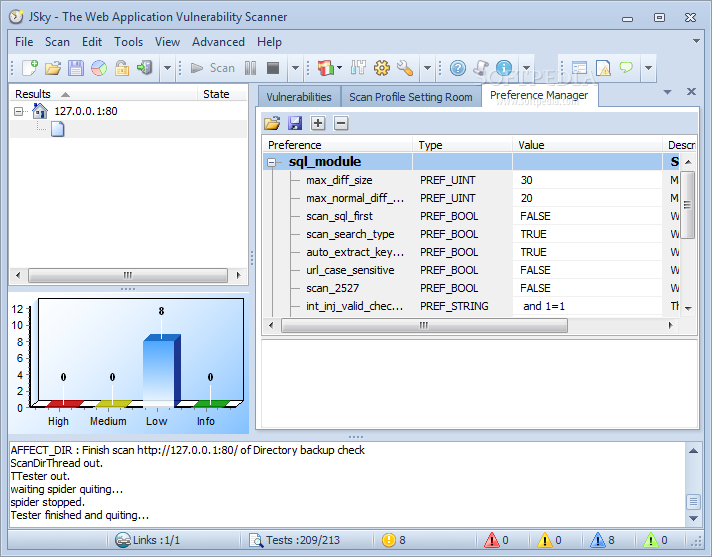Click the Tests 209/213 status entry

click(x=294, y=540)
